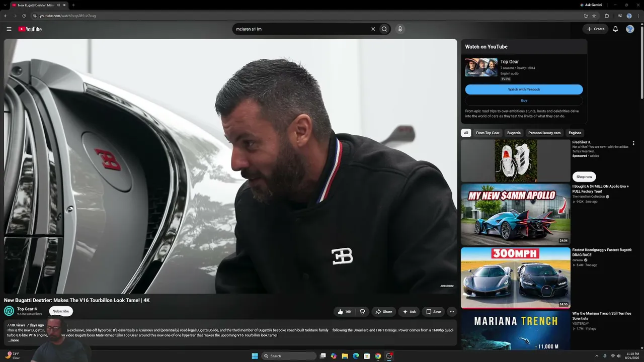Open the YouTube guide hamburger menu
Screen dimensions: 644x362
pos(9,29)
